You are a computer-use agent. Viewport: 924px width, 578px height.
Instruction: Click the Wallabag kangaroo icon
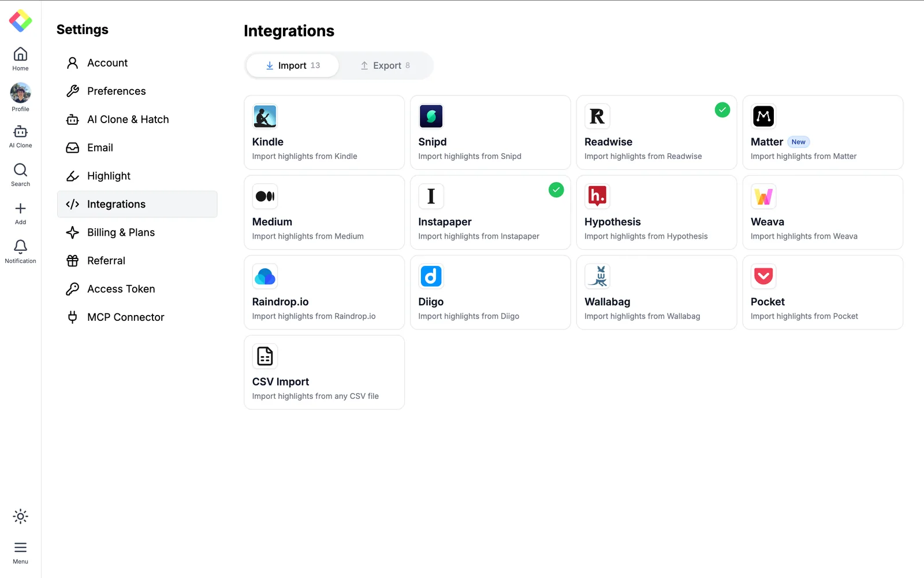click(x=597, y=276)
